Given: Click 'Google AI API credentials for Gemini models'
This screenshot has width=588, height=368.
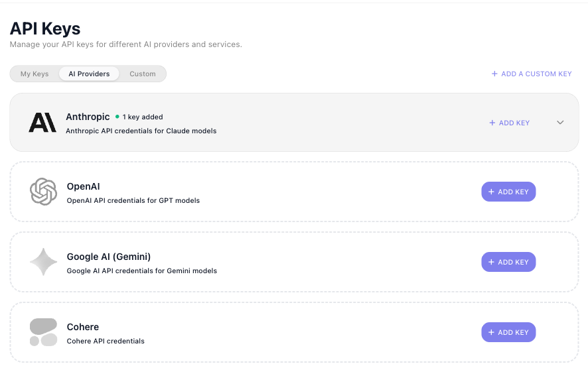Looking at the screenshot, I should coord(142,271).
